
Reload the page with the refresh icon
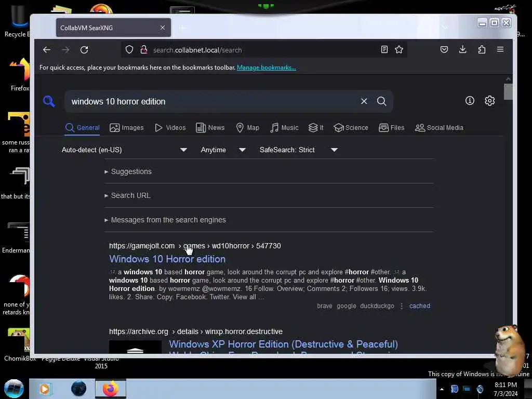(84, 50)
